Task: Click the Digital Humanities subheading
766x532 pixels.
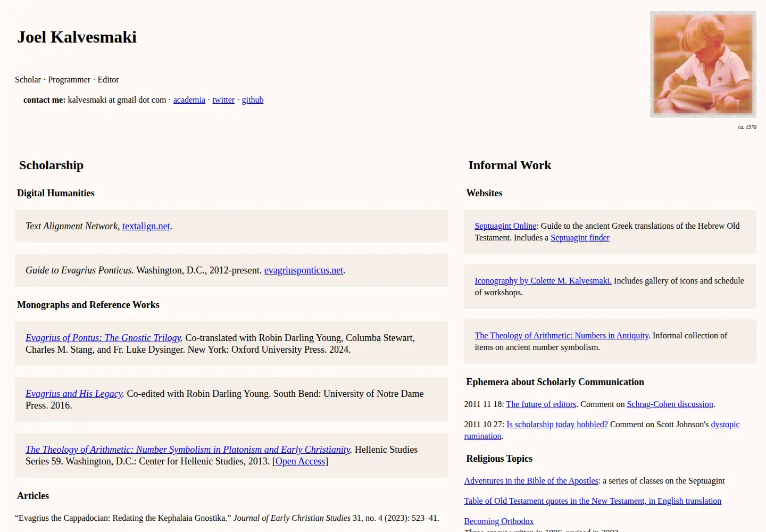Action: click(x=56, y=193)
